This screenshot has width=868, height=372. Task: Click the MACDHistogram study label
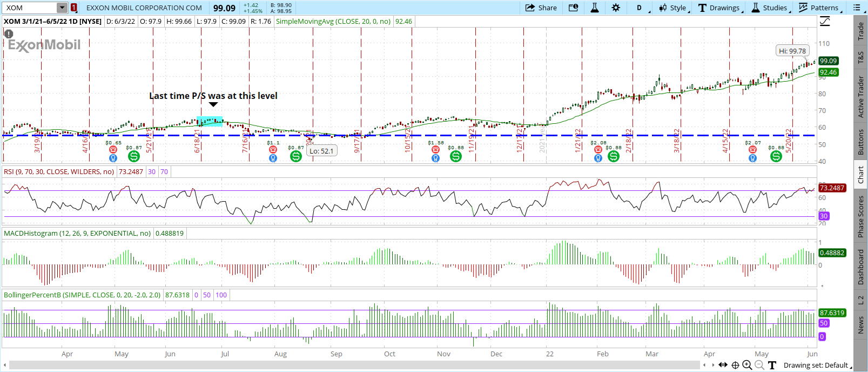pyautogui.click(x=77, y=234)
